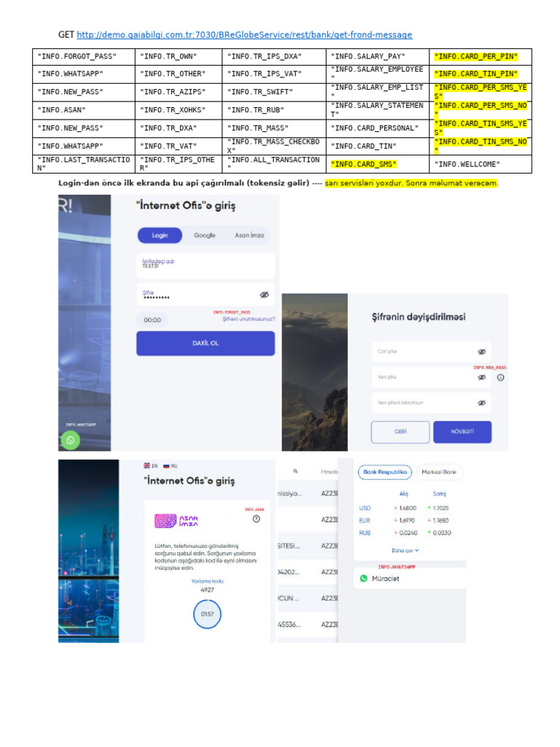Click the Cari şifrə input field
This screenshot has height=747, width=560.
click(x=432, y=352)
